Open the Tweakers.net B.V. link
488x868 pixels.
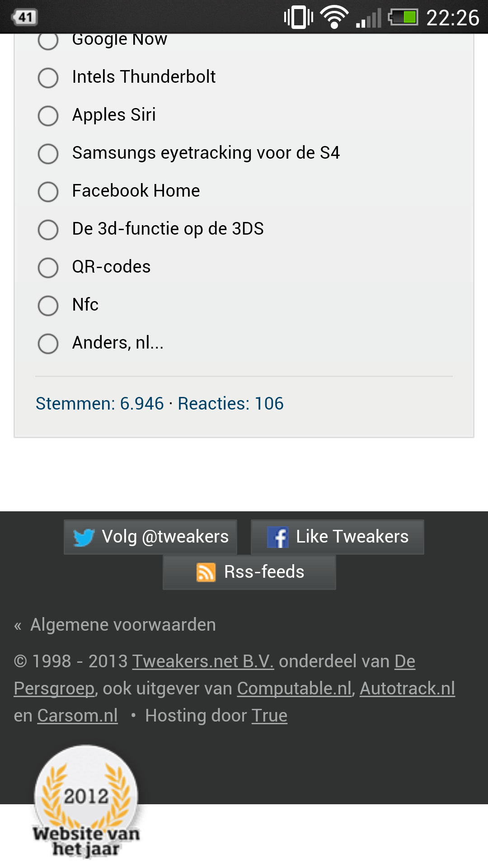[x=202, y=660]
